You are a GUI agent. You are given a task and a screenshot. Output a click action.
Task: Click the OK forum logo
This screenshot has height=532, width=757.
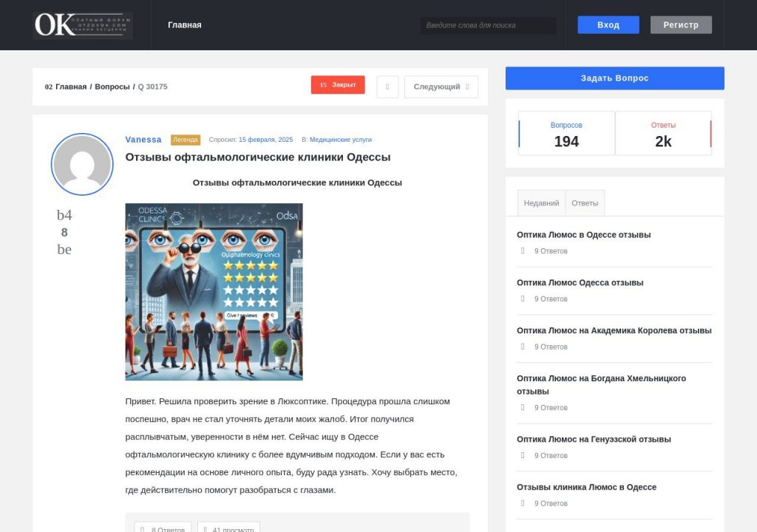click(x=83, y=25)
